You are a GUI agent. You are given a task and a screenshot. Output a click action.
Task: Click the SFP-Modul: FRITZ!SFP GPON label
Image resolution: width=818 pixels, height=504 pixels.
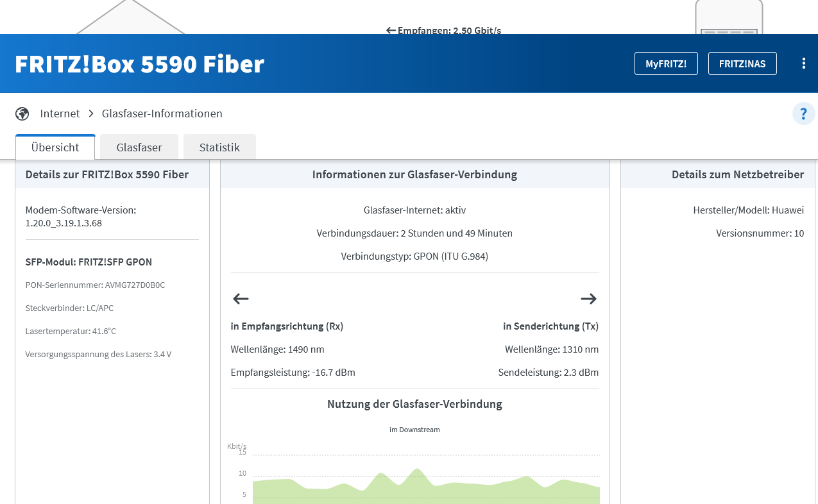(x=89, y=262)
